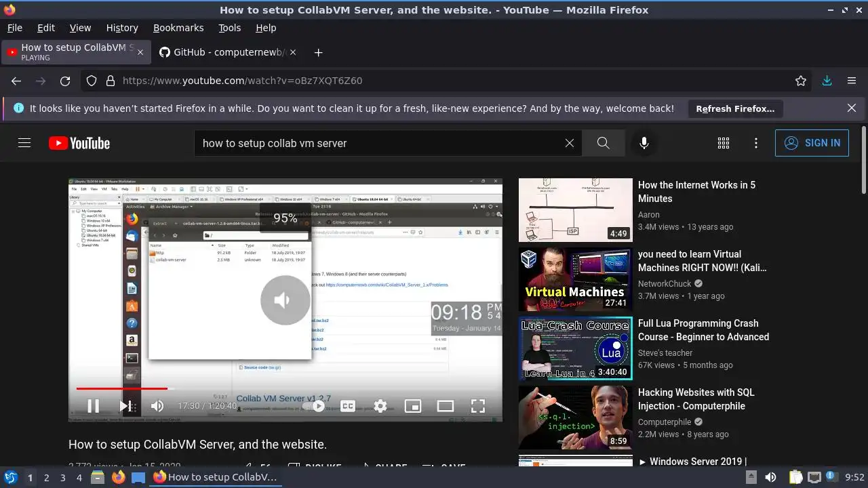Open a new browser tab
Viewport: 868px width, 488px height.
pyautogui.click(x=318, y=52)
